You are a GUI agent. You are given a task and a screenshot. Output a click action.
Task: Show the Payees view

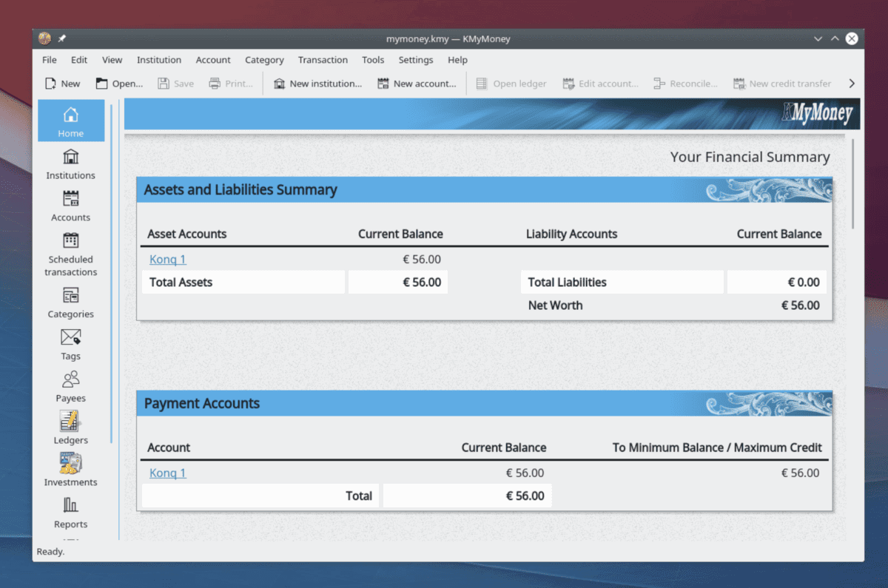tap(71, 387)
